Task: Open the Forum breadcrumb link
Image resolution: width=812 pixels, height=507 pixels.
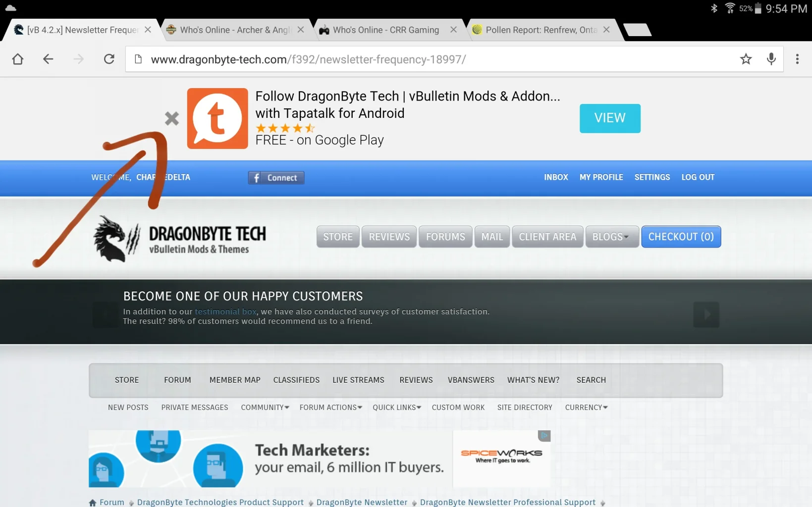Action: [112, 503]
